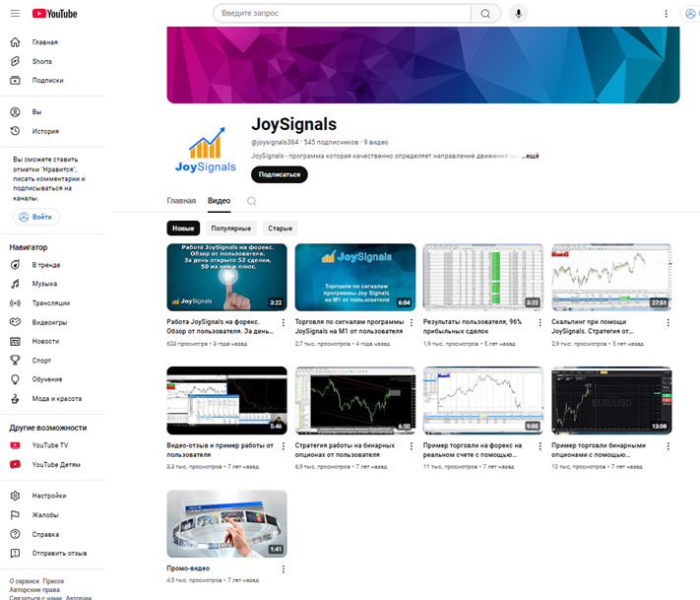Screen dimensions: 700x600
Task: Click the Подписаться button
Action: click(280, 174)
